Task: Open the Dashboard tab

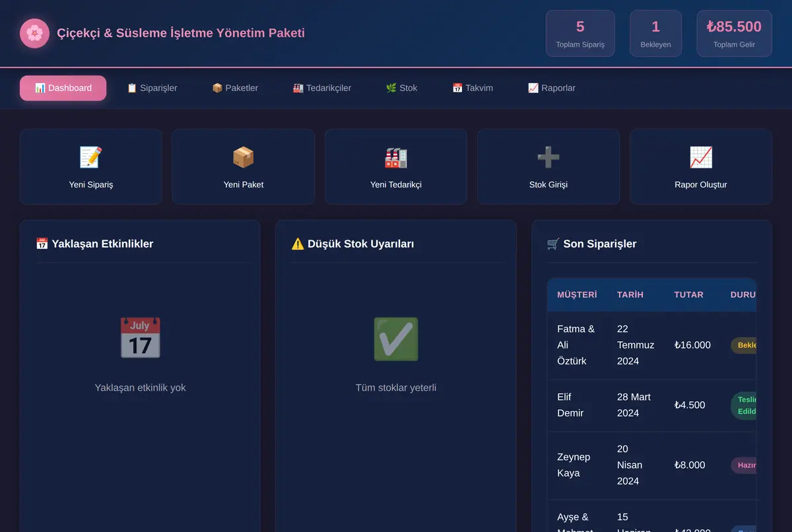Action: pyautogui.click(x=63, y=88)
